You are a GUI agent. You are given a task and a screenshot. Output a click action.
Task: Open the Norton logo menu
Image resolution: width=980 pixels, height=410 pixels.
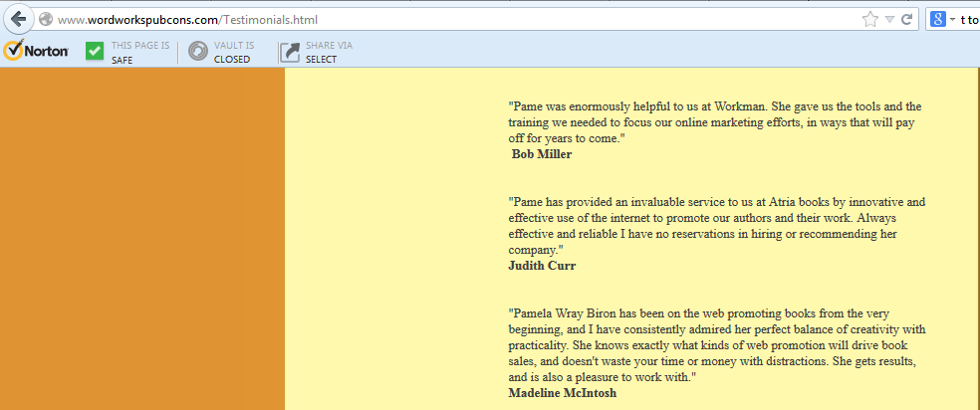pos(36,52)
